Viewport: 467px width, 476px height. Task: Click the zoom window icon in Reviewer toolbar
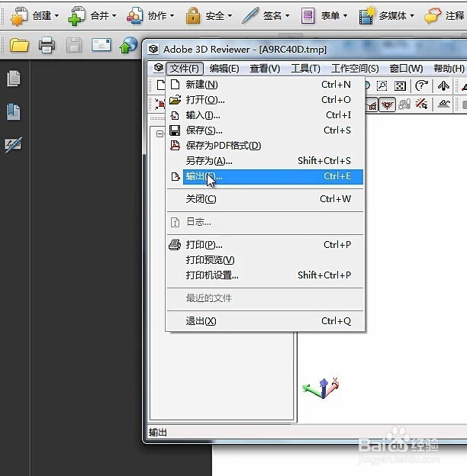(x=382, y=86)
